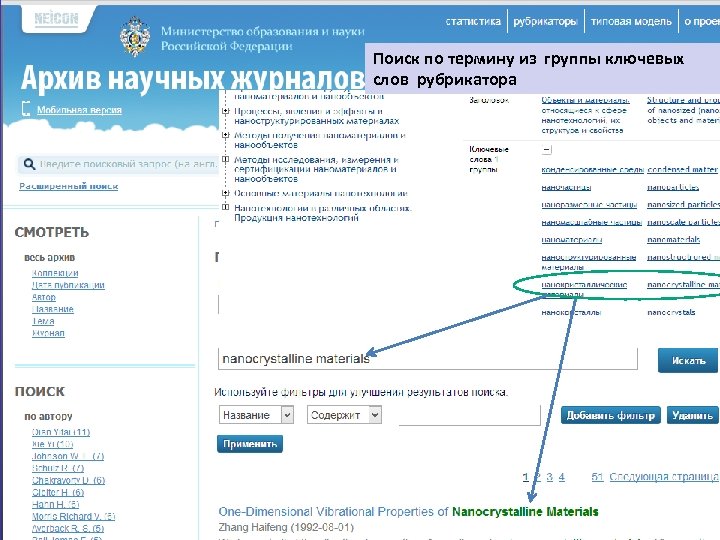
Task: Expand Методы исследования, измерения tree node
Action: coord(225,159)
